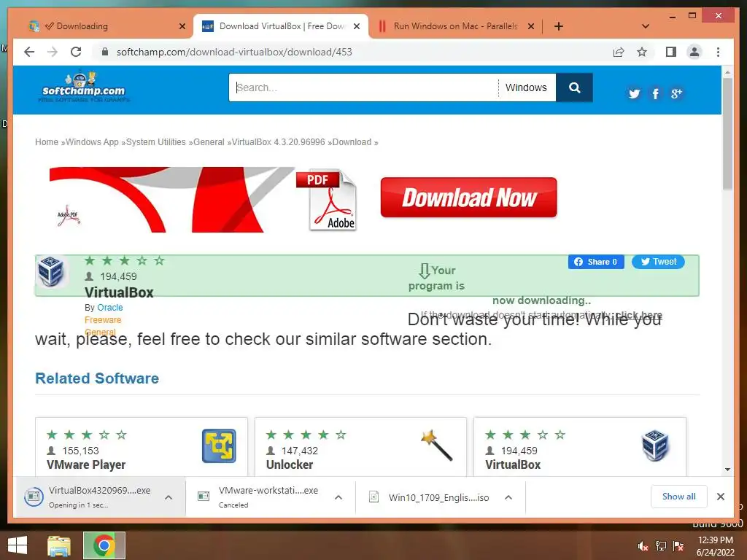Open SoftChamp Google Plus icon
Screen dimensions: 747x560
[676, 93]
